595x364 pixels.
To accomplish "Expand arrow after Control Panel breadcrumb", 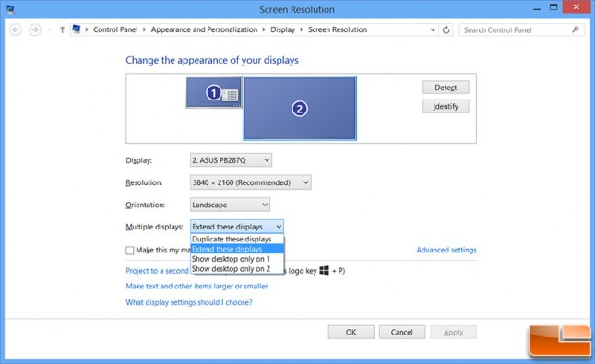I will [x=144, y=29].
